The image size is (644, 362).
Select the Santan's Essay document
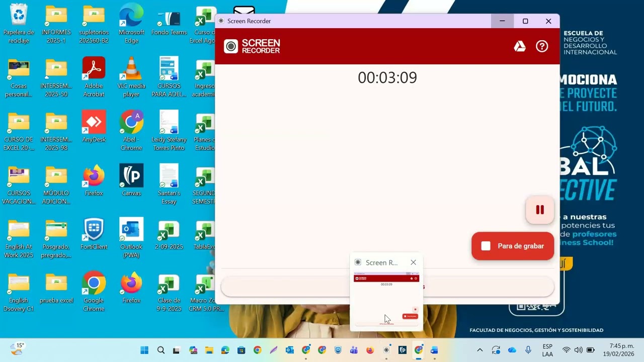169,185
